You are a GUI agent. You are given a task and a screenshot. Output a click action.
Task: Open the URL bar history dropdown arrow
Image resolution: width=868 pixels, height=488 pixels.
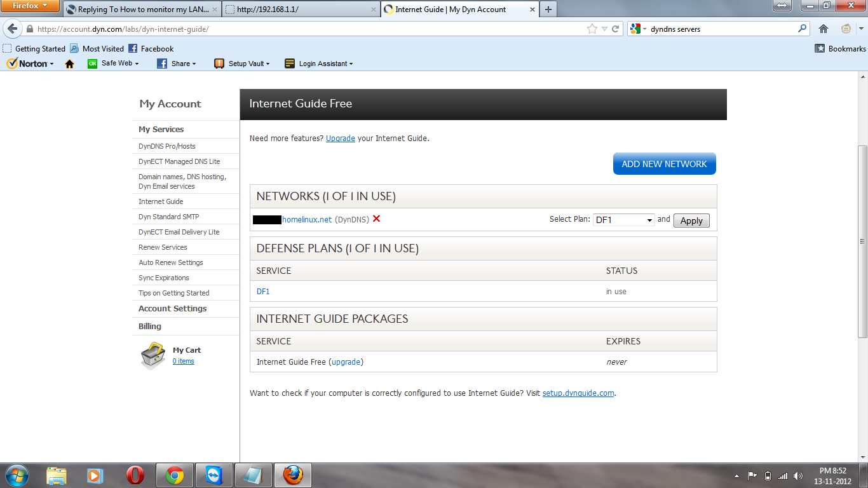coord(604,29)
